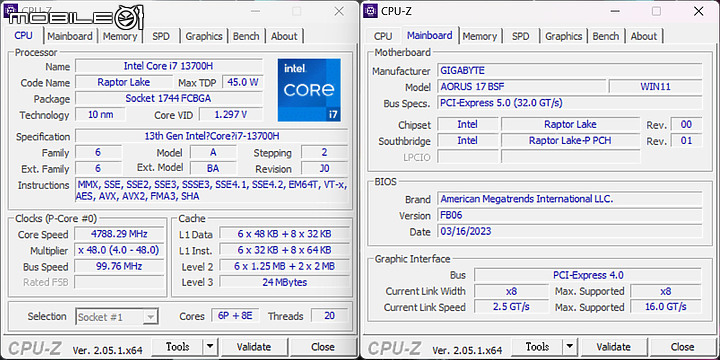
Task: Click Validate button in left window
Action: click(253, 347)
